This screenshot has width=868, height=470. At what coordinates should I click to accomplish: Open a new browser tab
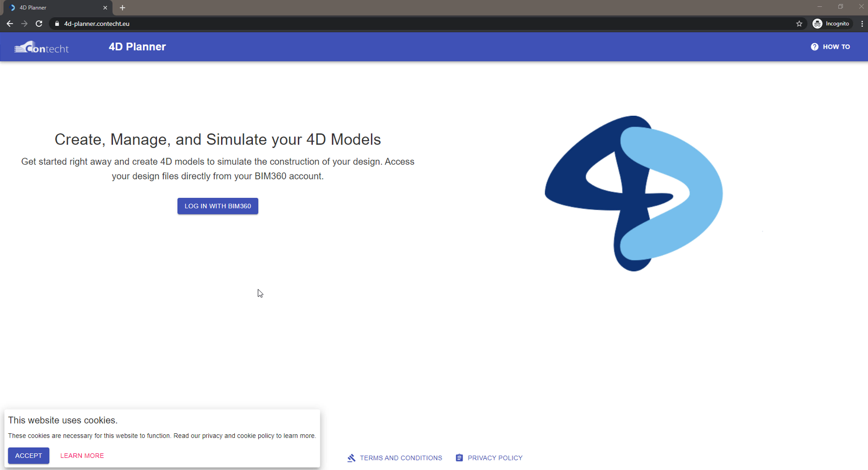coord(122,8)
